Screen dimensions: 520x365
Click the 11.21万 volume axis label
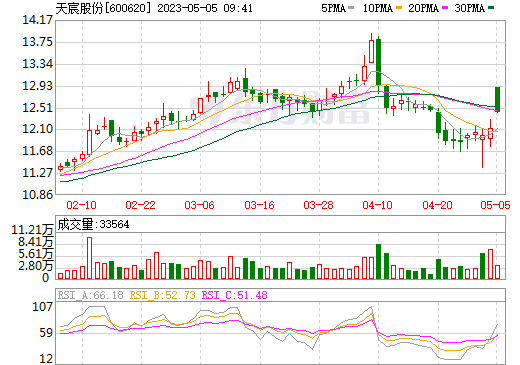click(32, 230)
